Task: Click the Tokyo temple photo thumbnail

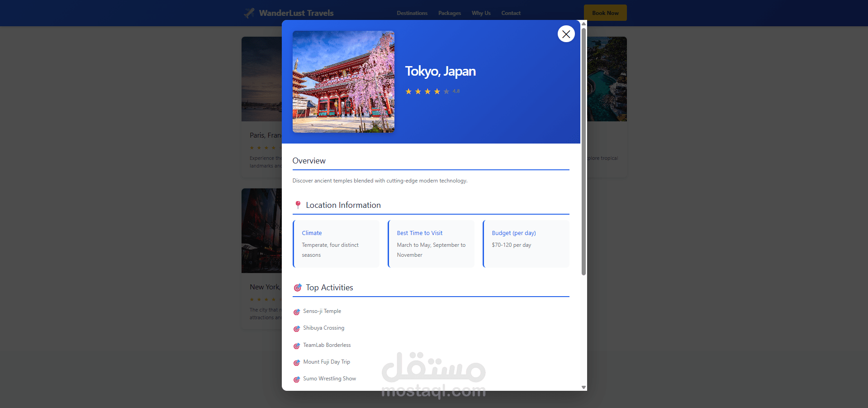Action: point(343,82)
